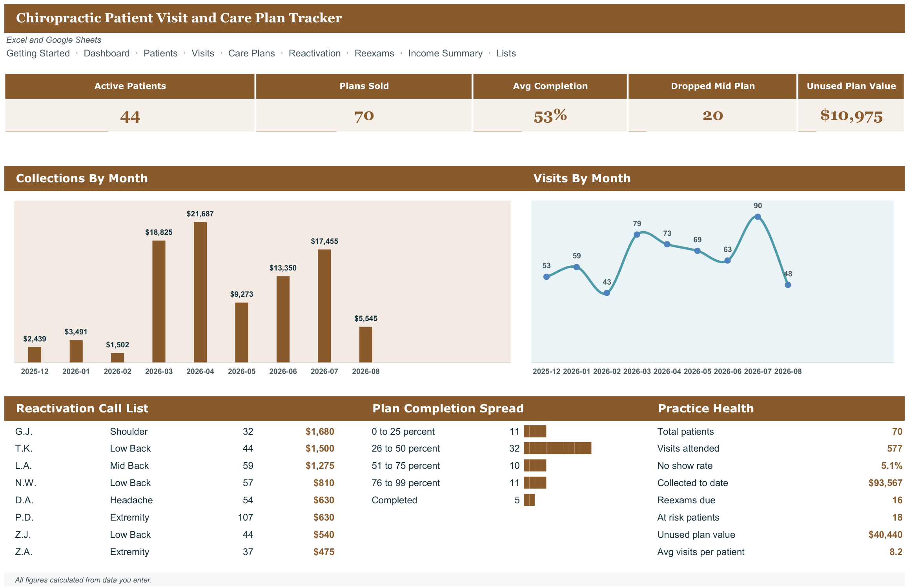Viewport: 909px width, 588px height.
Task: Click the visits data point labeled 63
Action: pyautogui.click(x=727, y=260)
